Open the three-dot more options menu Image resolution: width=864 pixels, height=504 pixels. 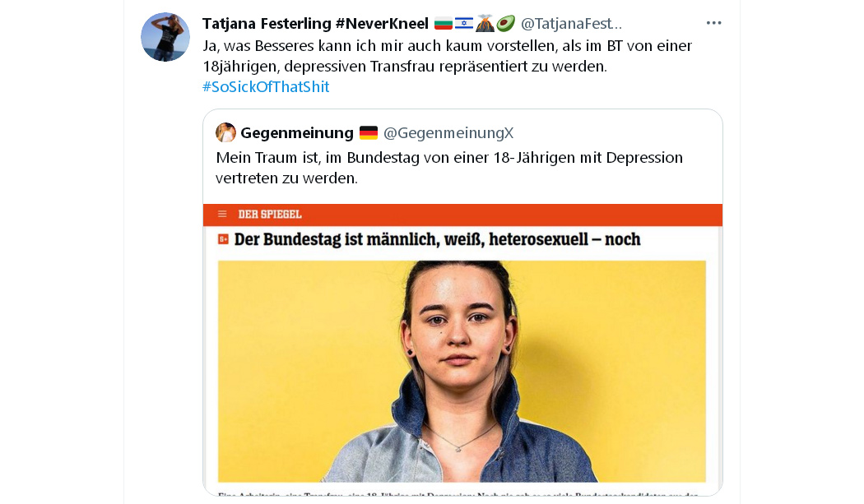pyautogui.click(x=713, y=23)
